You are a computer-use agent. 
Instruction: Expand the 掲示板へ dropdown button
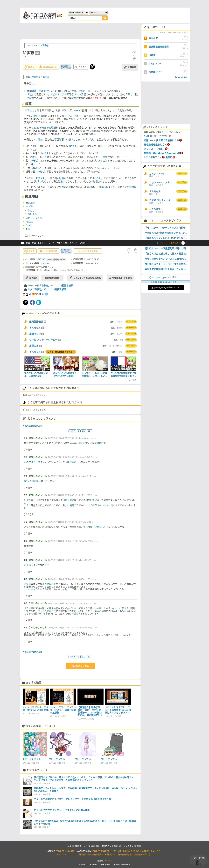pos(81,67)
